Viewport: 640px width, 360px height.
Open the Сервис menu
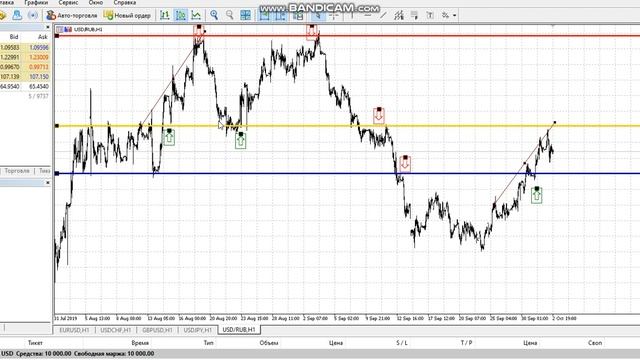[68, 2]
